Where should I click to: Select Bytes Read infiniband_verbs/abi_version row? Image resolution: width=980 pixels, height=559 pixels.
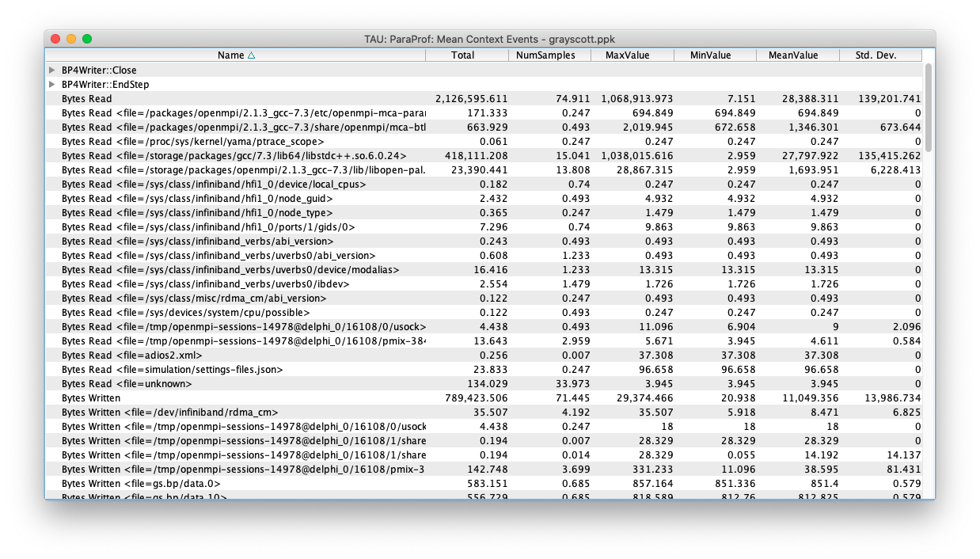point(484,241)
